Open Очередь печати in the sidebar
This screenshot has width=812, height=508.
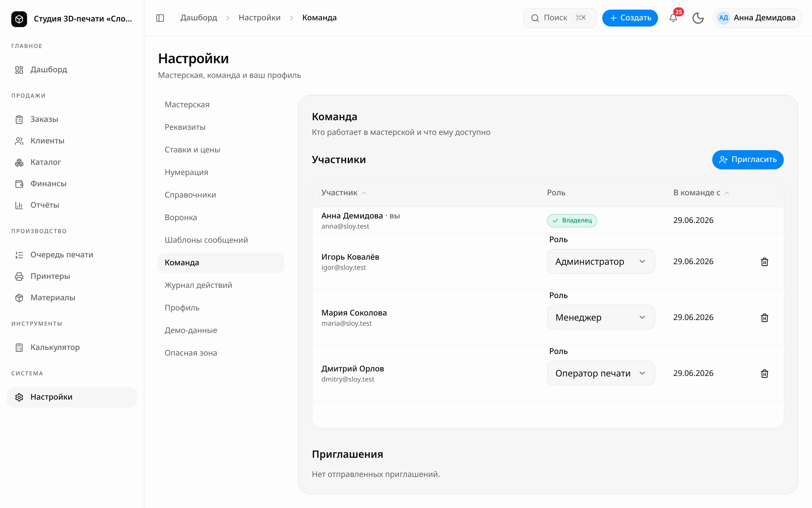coord(72,255)
